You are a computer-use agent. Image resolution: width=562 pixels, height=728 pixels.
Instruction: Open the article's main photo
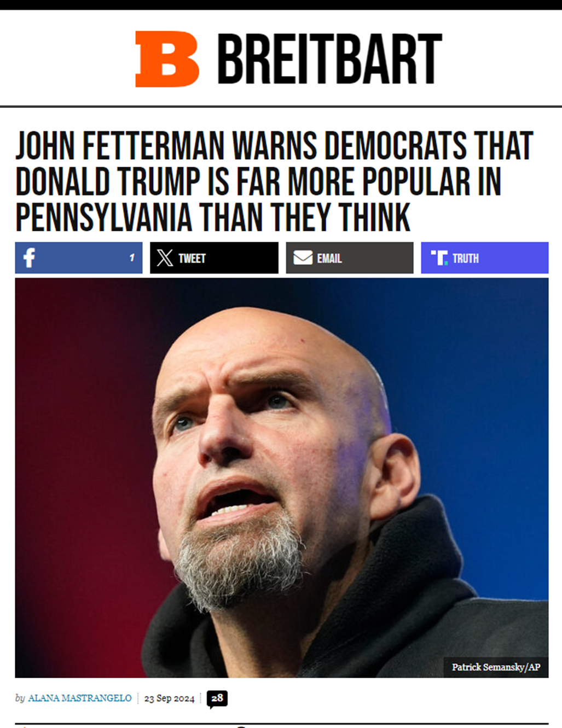point(282,477)
